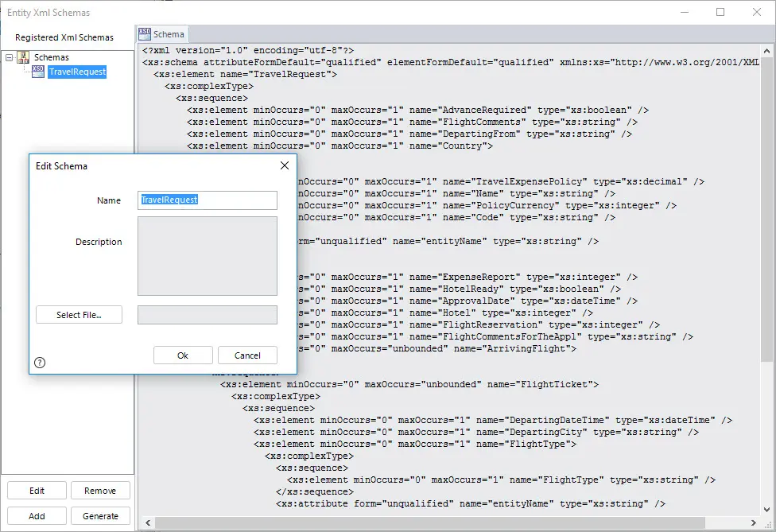
Task: Close the Edit Schema dialog
Action: coord(285,165)
